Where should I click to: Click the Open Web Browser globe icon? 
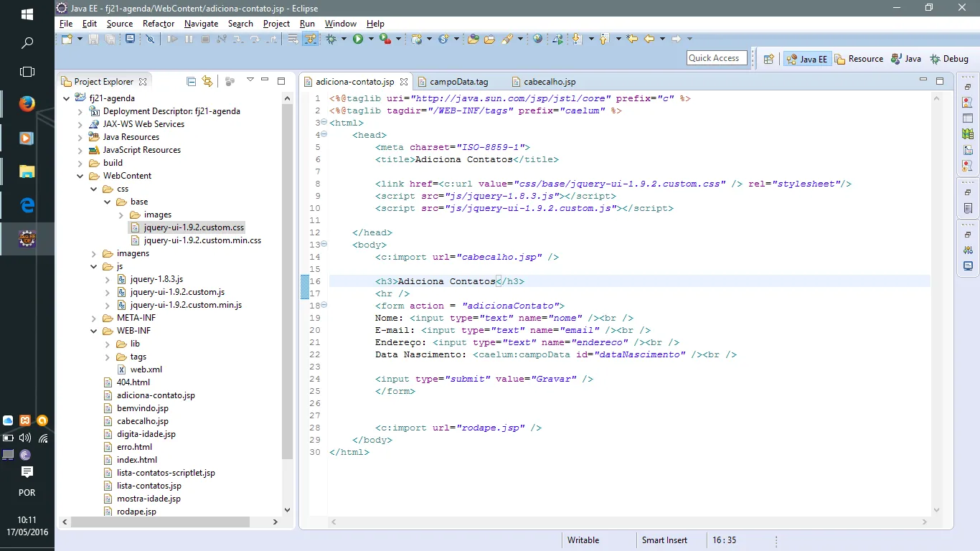coord(537,39)
